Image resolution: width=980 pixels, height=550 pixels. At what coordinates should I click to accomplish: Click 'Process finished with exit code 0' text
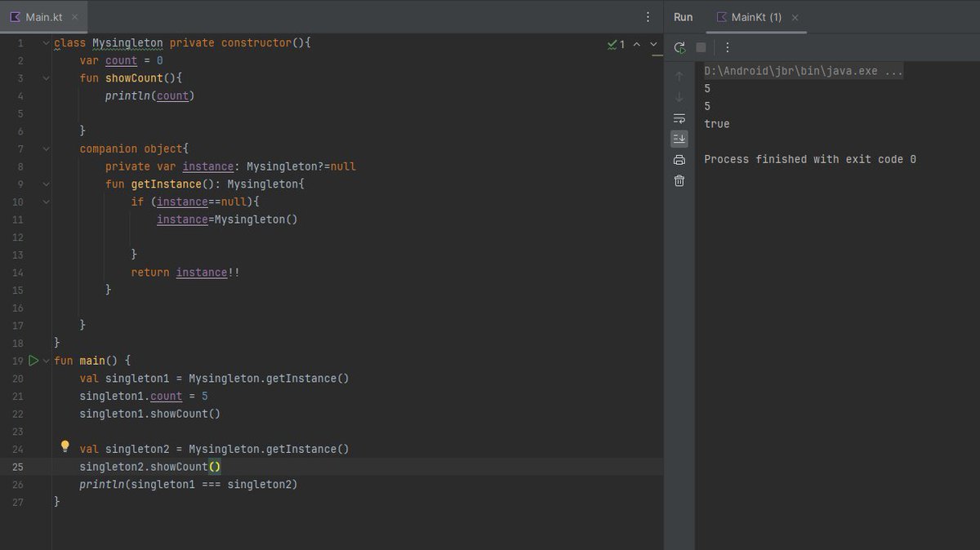[810, 159]
